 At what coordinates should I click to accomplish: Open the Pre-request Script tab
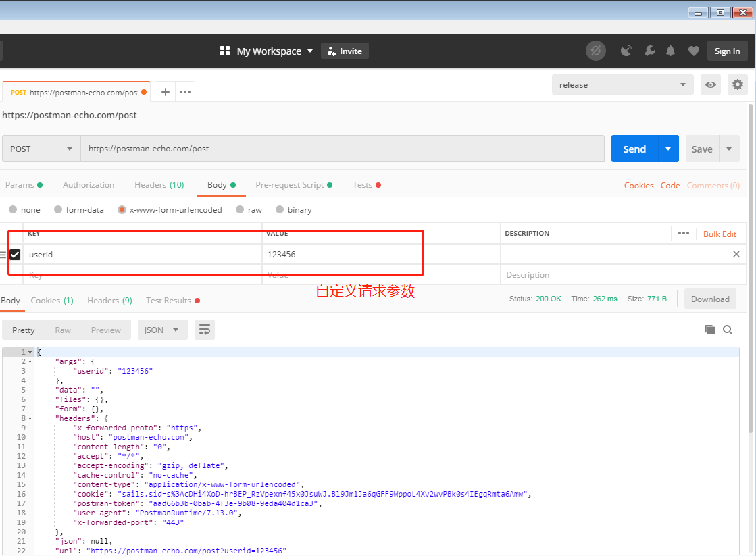tap(294, 185)
